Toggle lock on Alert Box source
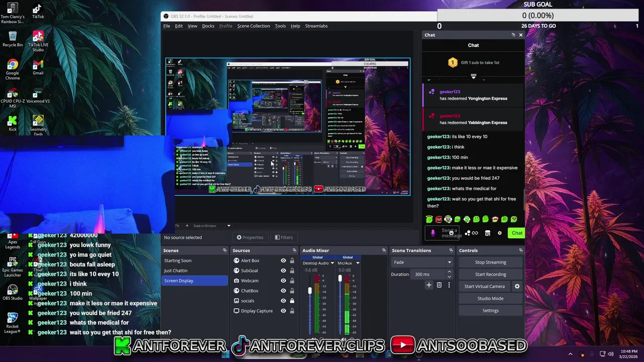The height and width of the screenshot is (362, 644). click(292, 260)
